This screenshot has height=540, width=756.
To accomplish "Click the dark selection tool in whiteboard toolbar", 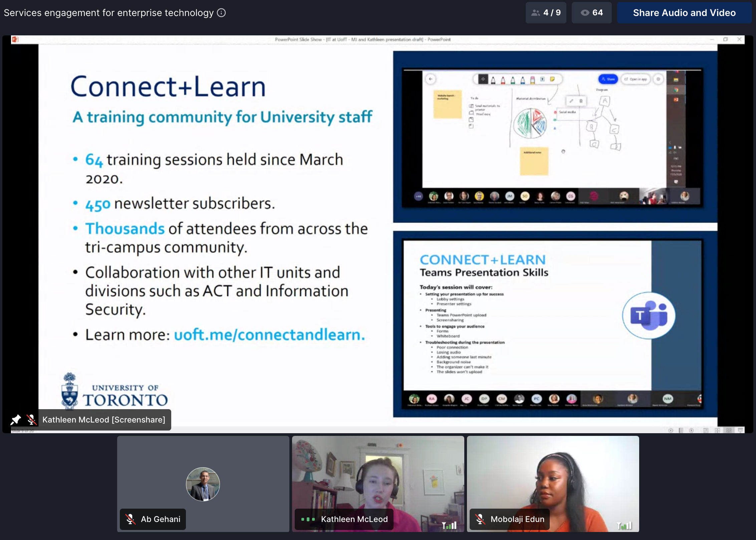I will 483,79.
